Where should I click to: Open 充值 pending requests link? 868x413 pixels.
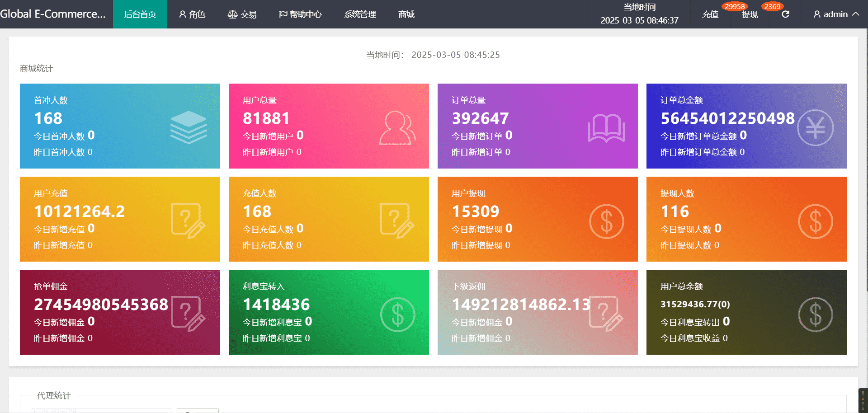tap(710, 14)
